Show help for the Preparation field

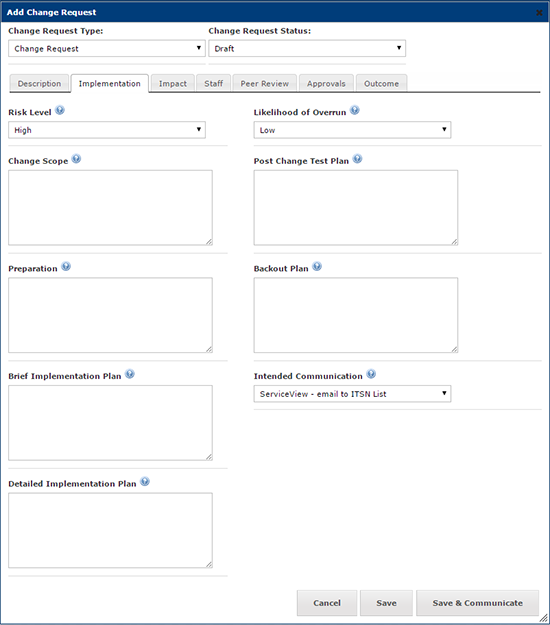click(x=66, y=267)
